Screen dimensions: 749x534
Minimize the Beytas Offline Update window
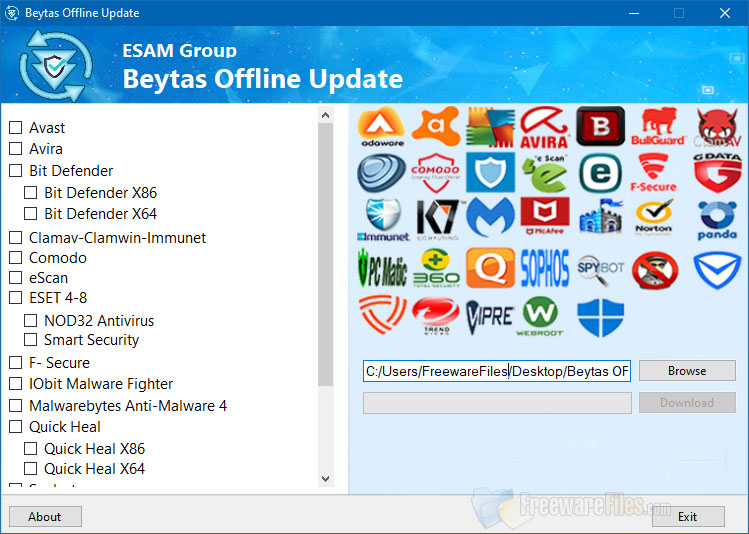(x=634, y=13)
